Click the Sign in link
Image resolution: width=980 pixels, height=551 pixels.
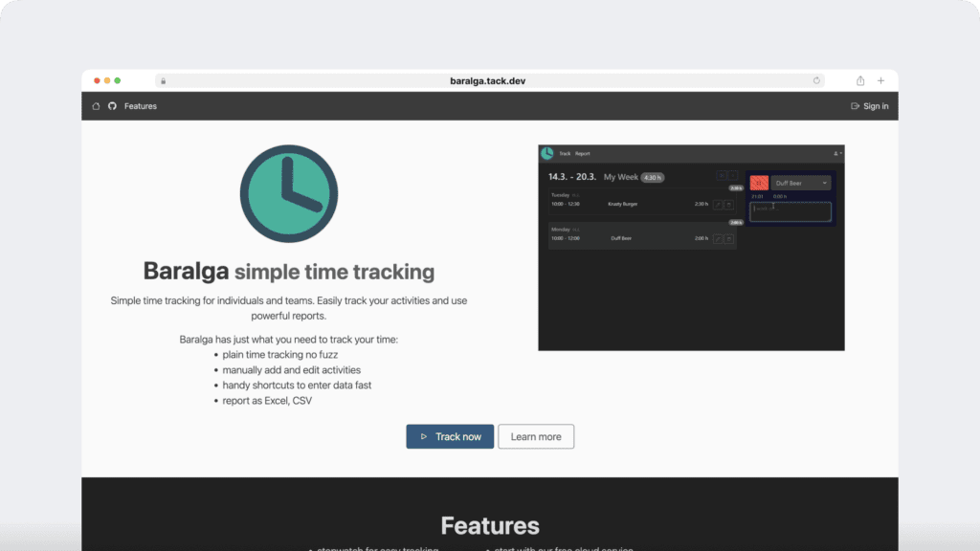(x=869, y=106)
